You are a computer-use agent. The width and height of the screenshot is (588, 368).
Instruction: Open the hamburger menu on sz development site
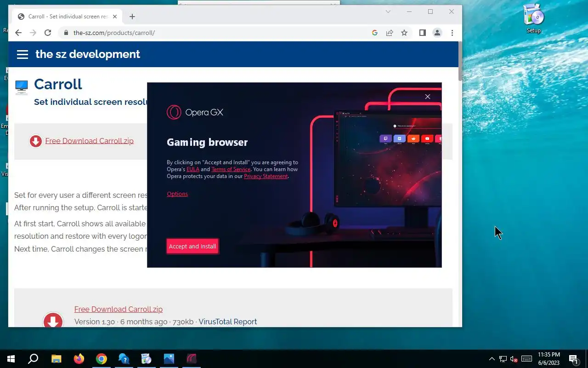pos(23,54)
